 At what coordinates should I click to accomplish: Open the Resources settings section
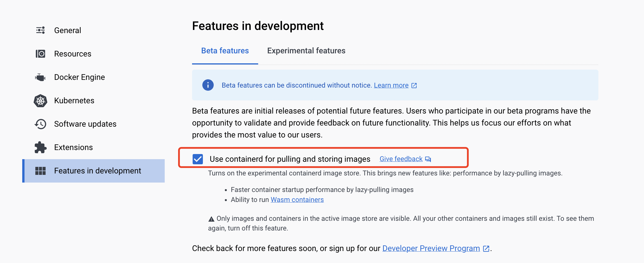pos(93,54)
